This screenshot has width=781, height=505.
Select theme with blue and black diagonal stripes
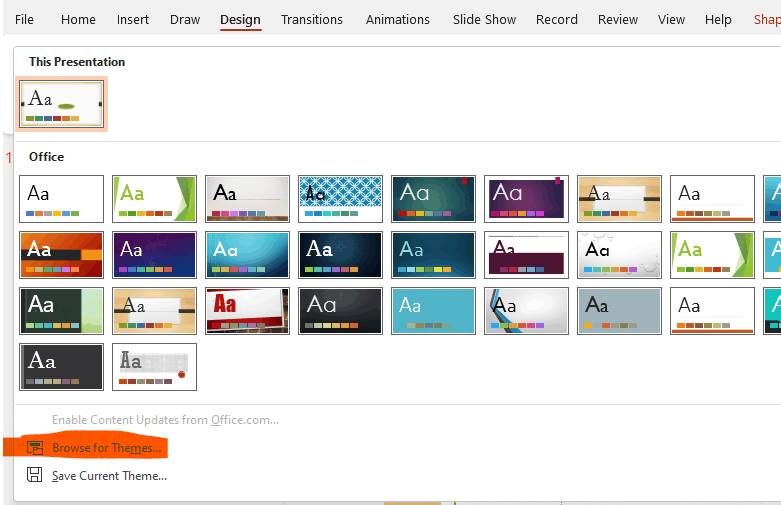526,311
